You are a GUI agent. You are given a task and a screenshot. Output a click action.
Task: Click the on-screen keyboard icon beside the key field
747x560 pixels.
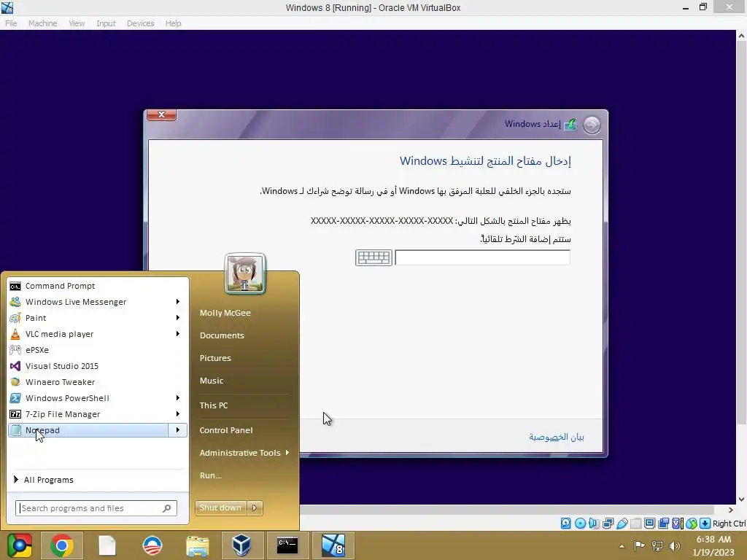374,257
